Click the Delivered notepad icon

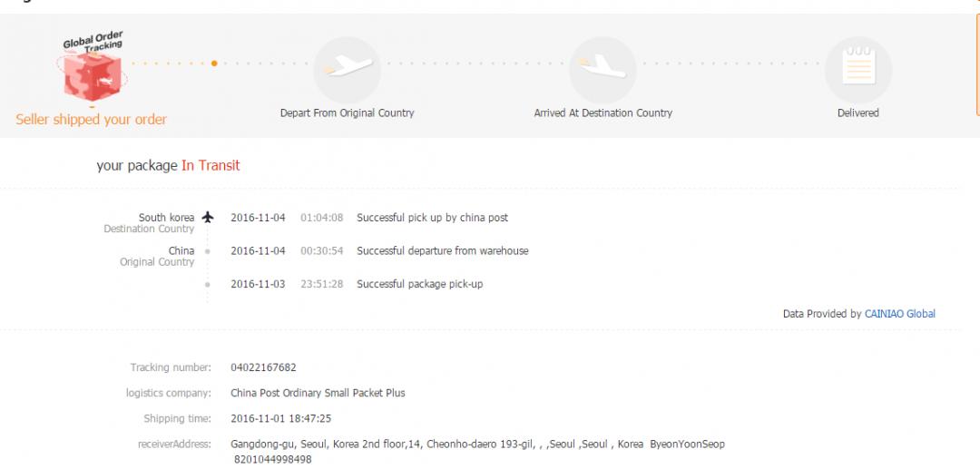click(857, 69)
